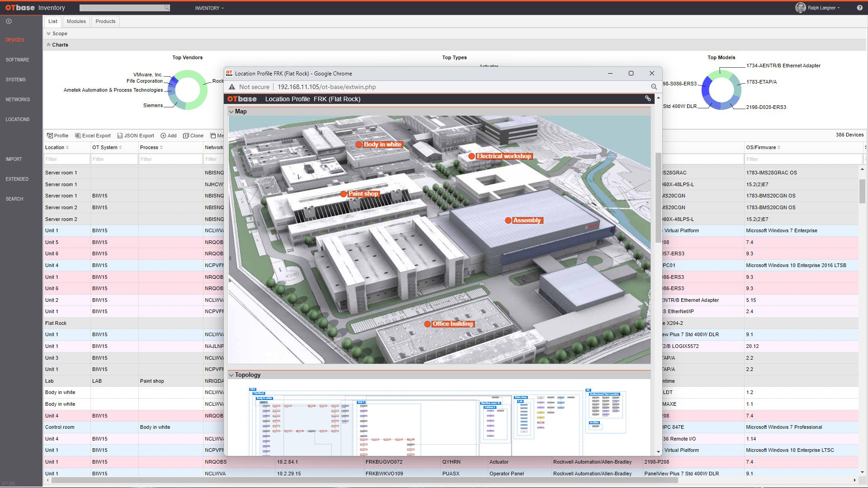
Task: Sort by the OS/Firmware column header
Action: click(763, 147)
